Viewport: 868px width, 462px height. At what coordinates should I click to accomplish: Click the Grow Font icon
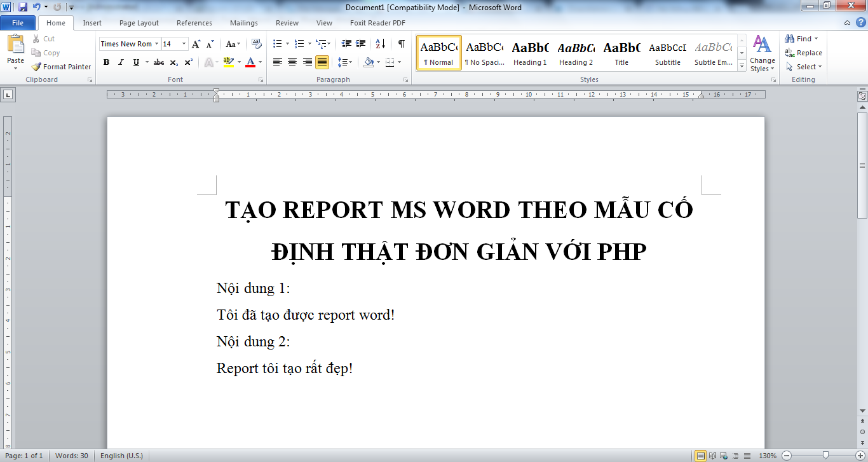click(x=196, y=44)
